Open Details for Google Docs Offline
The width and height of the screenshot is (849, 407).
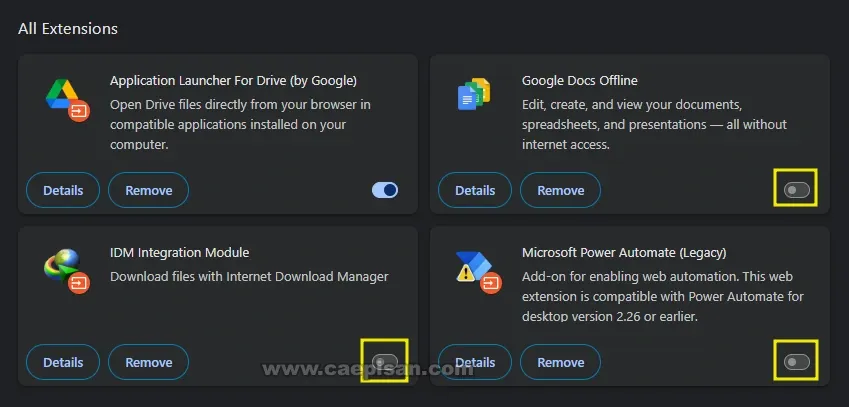click(475, 191)
